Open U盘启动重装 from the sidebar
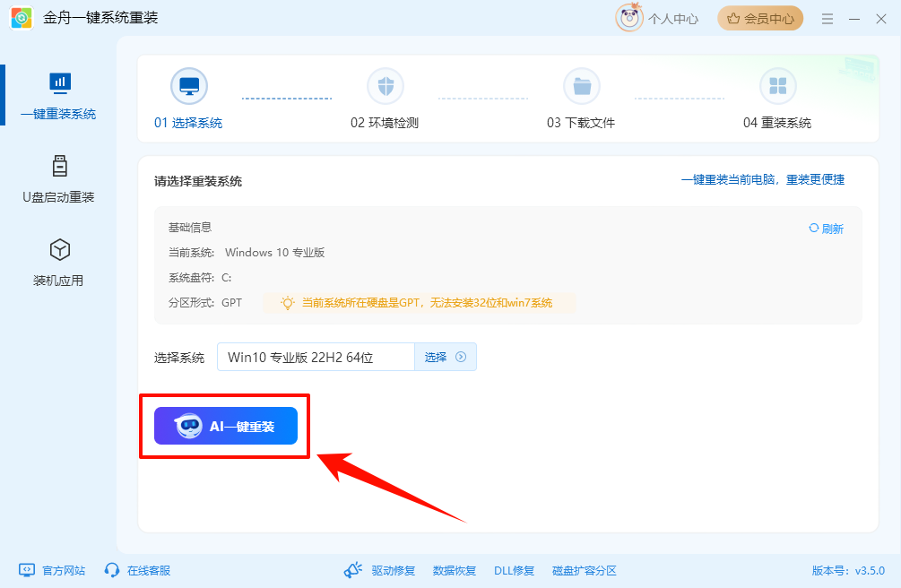This screenshot has height=588, width=901. tap(58, 179)
